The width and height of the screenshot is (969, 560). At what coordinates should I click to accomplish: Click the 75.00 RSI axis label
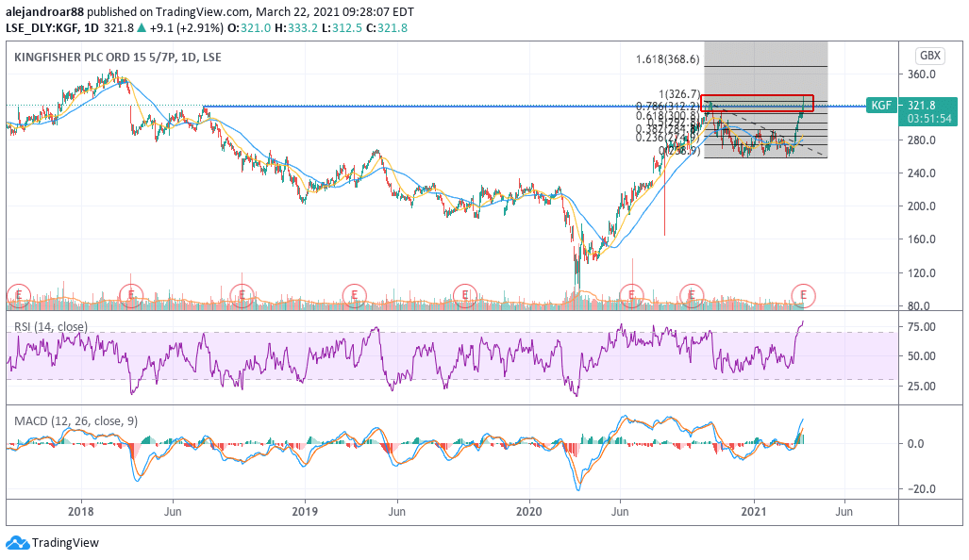click(921, 326)
